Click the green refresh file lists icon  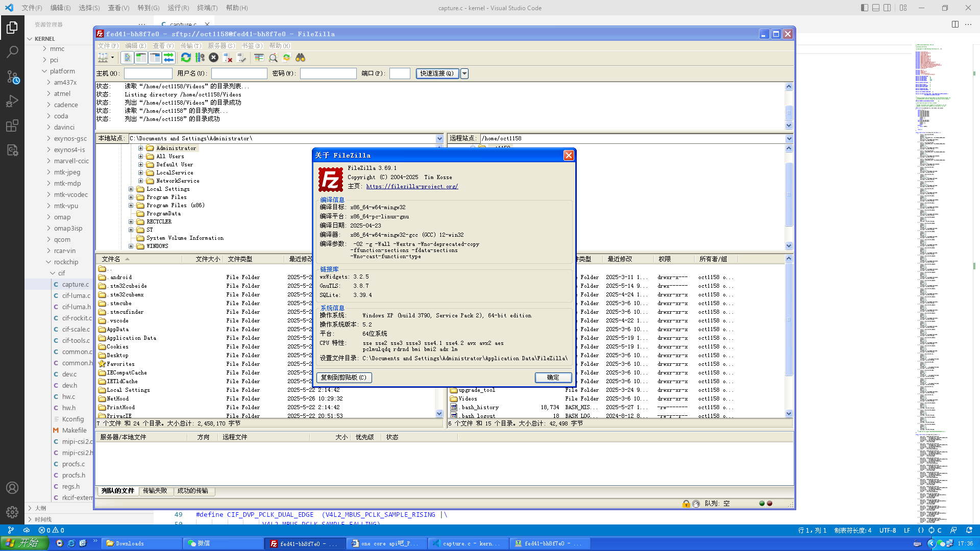(x=186, y=58)
